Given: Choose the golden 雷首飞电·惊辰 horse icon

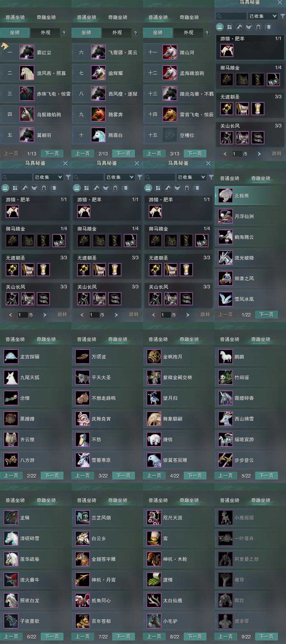Looking at the screenshot, I should [x=170, y=114].
